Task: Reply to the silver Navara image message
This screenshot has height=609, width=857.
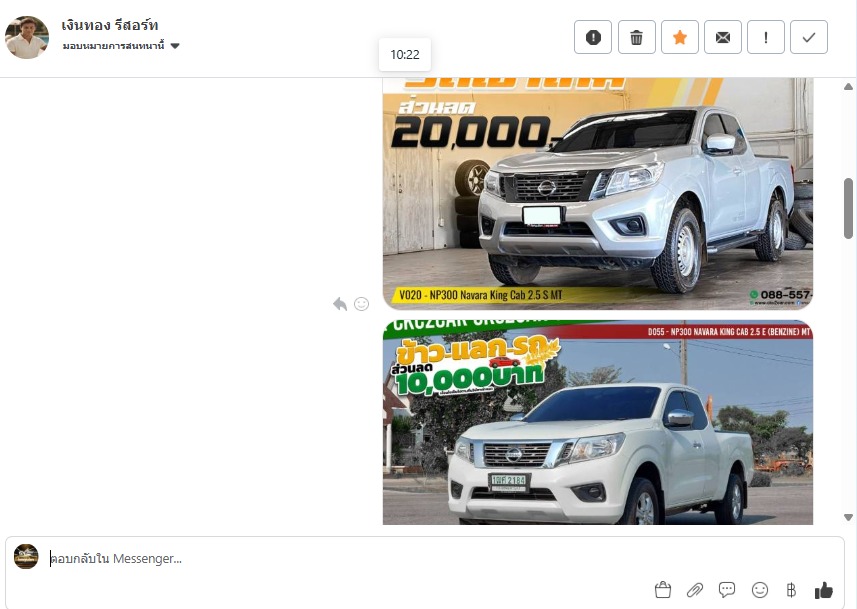Action: (340, 304)
